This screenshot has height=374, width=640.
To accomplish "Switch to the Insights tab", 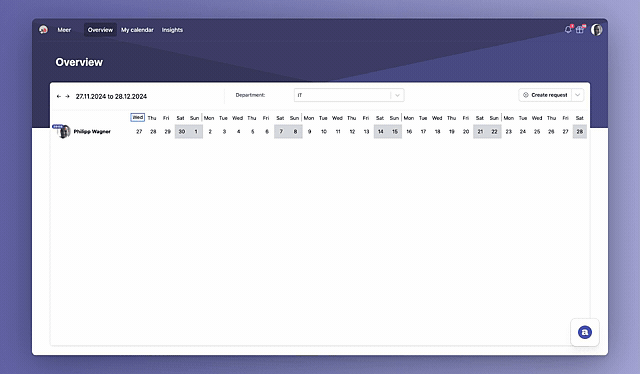I will point(172,30).
